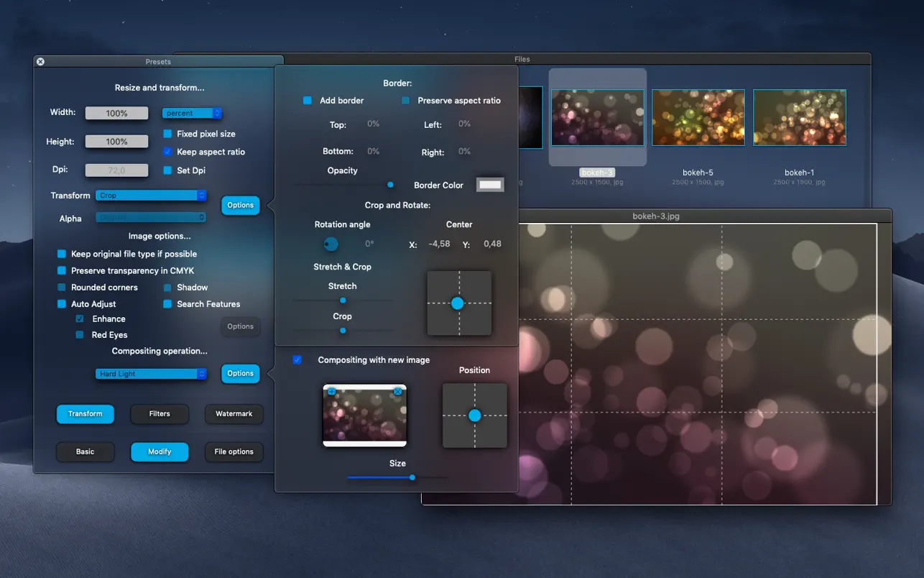This screenshot has width=924, height=578.
Task: Open the Transform dropdown showing Crop
Action: tap(151, 196)
